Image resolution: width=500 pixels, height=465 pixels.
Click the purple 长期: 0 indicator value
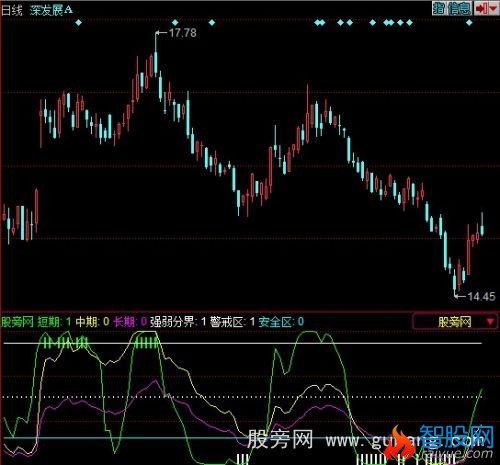(x=130, y=322)
